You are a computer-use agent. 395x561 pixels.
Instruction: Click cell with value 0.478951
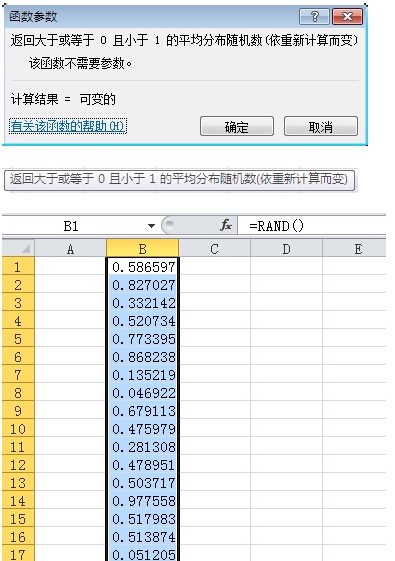point(142,464)
